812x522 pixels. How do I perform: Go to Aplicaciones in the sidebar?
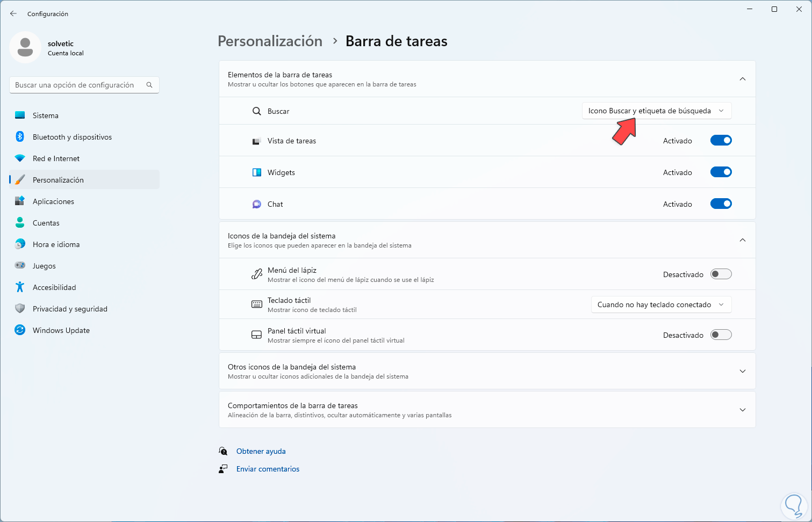point(53,201)
